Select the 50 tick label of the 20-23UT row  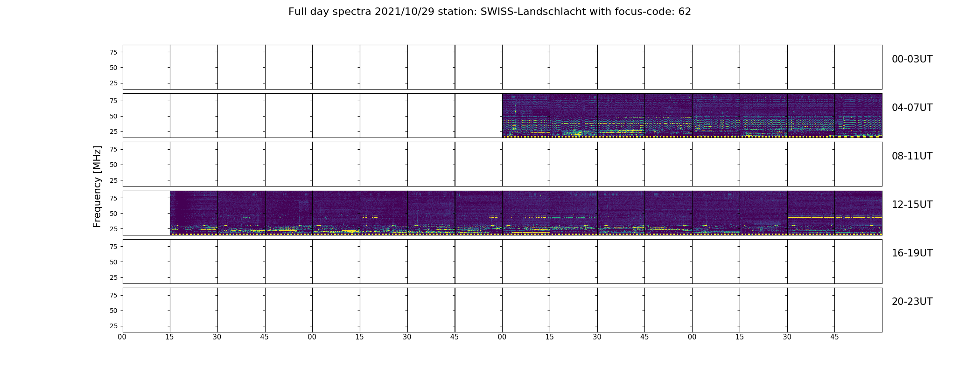coord(113,311)
